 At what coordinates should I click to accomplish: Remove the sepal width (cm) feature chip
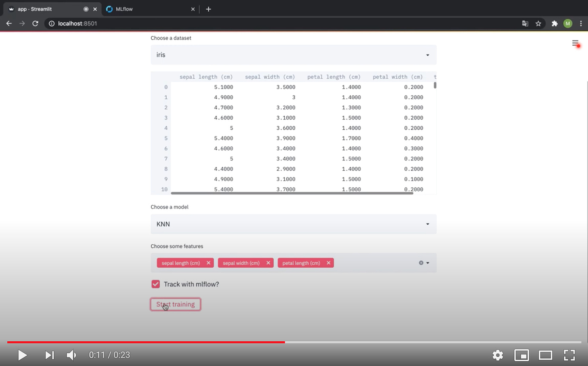click(268, 263)
